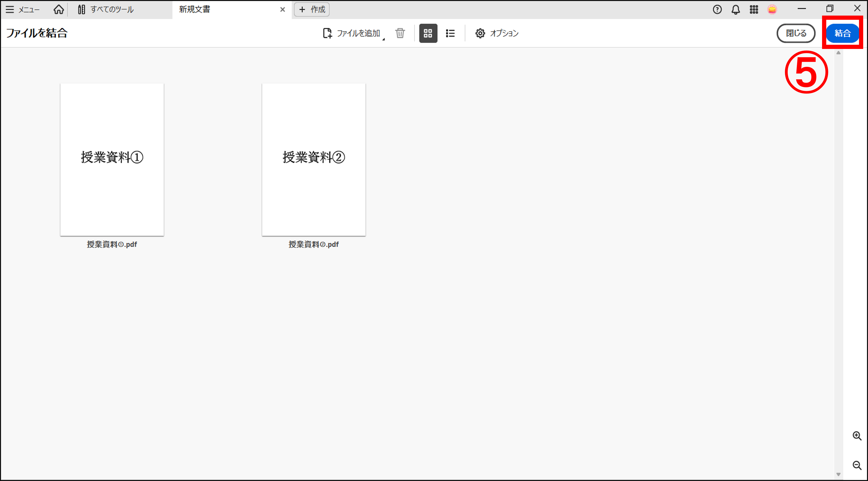The image size is (868, 481).
Task: Switch to list view
Action: coord(450,33)
